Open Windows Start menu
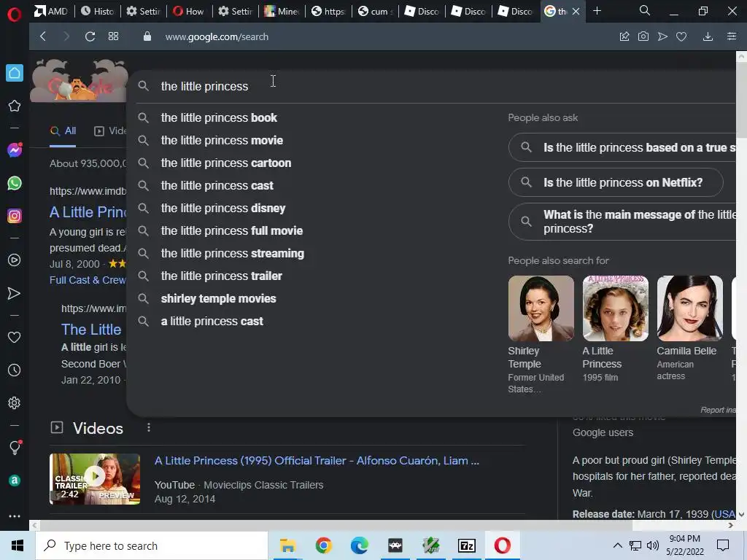Image resolution: width=747 pixels, height=560 pixels. coord(18,545)
